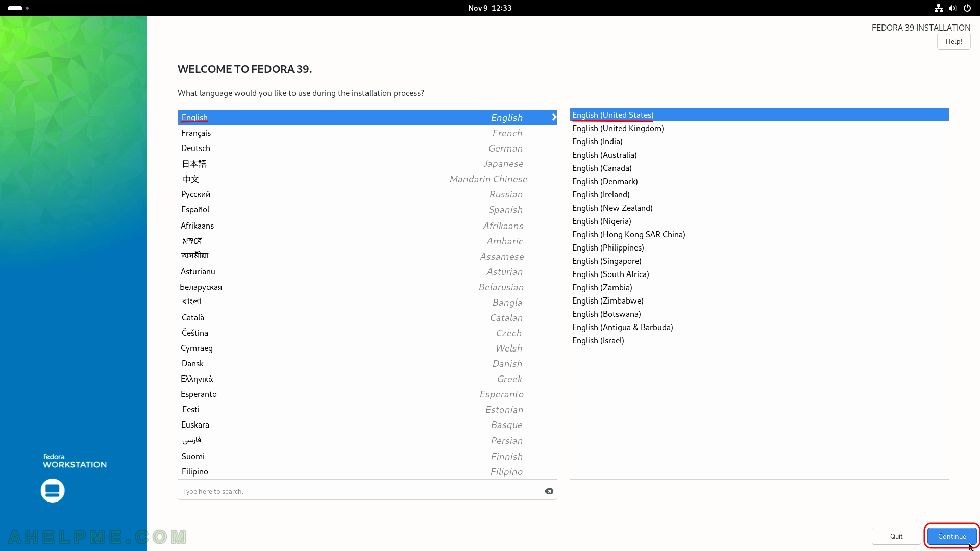
Task: Pick English (Botswana) locale
Action: coord(759,314)
